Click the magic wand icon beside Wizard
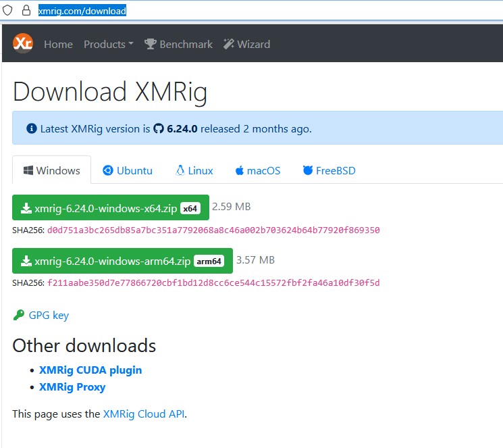This screenshot has height=448, width=503. 229,44
